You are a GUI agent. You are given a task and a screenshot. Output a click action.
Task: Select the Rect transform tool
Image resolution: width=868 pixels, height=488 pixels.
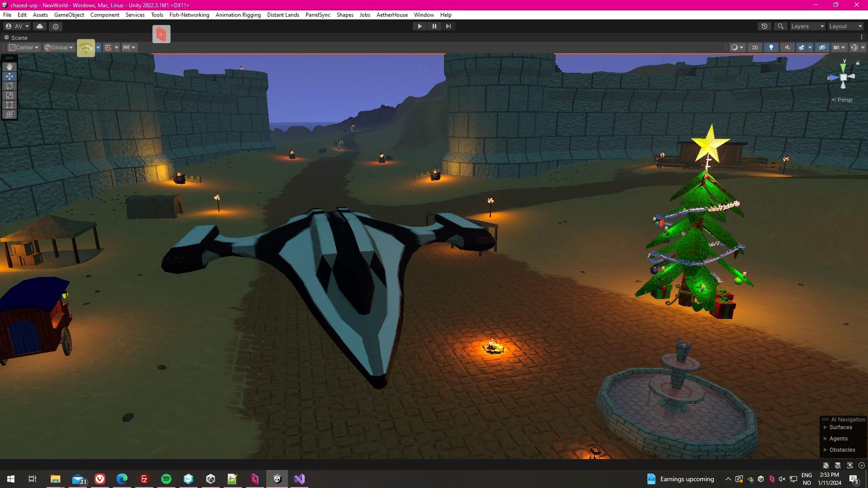[9, 105]
